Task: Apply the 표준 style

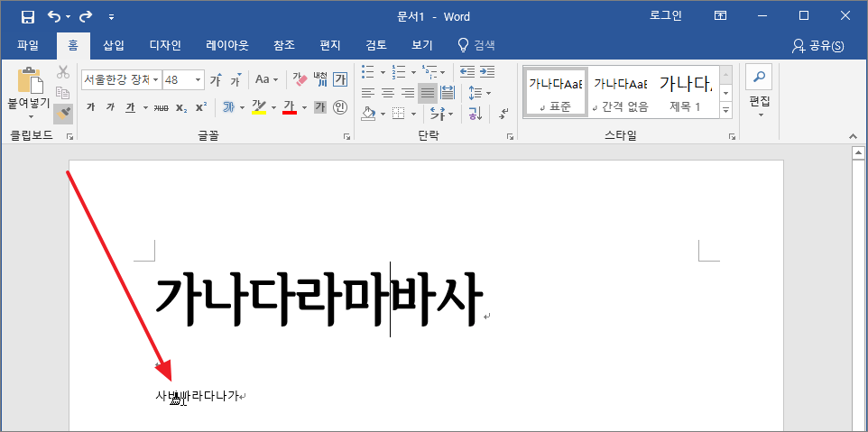Action: (x=556, y=91)
